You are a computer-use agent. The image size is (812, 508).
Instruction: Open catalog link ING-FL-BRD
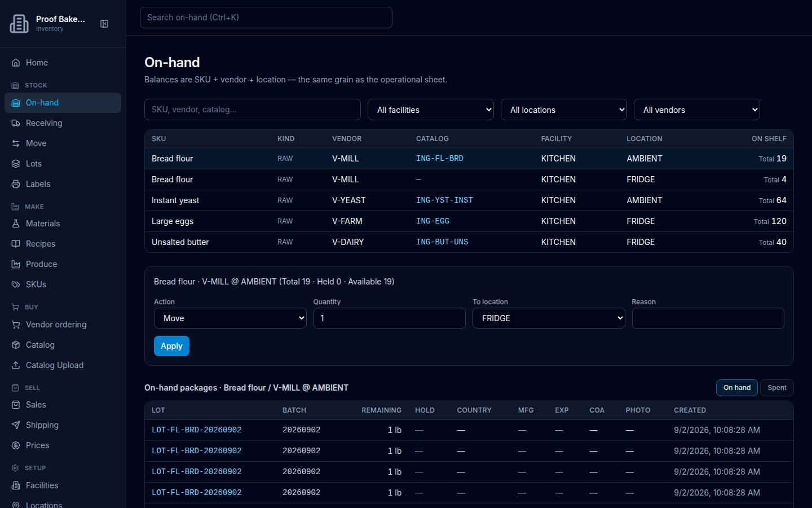440,159
